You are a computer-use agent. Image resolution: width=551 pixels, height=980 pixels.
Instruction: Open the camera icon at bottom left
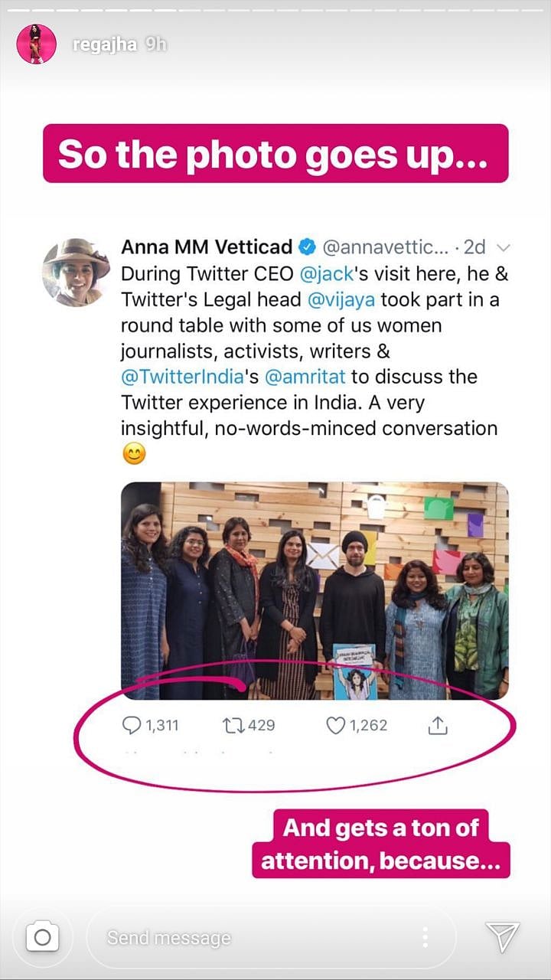pyautogui.click(x=43, y=937)
